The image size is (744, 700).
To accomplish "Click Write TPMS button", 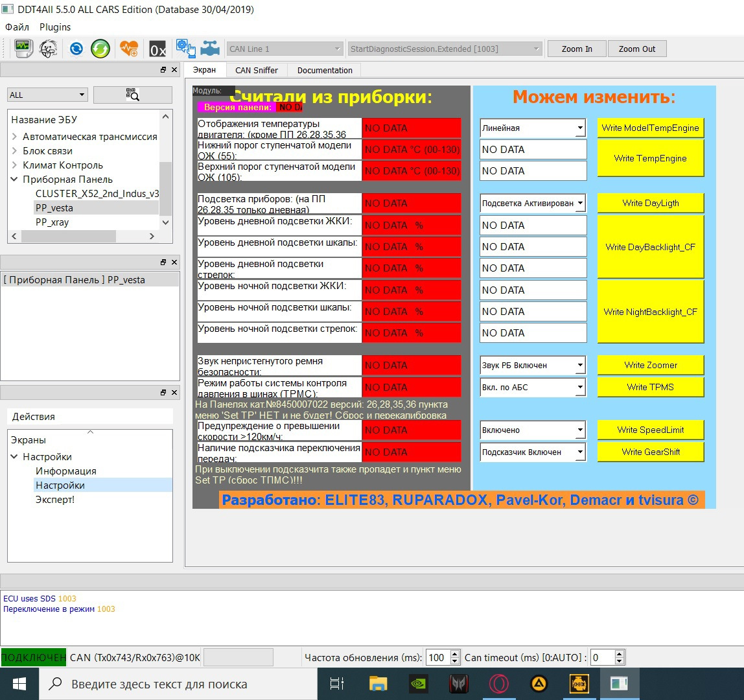I will [650, 387].
